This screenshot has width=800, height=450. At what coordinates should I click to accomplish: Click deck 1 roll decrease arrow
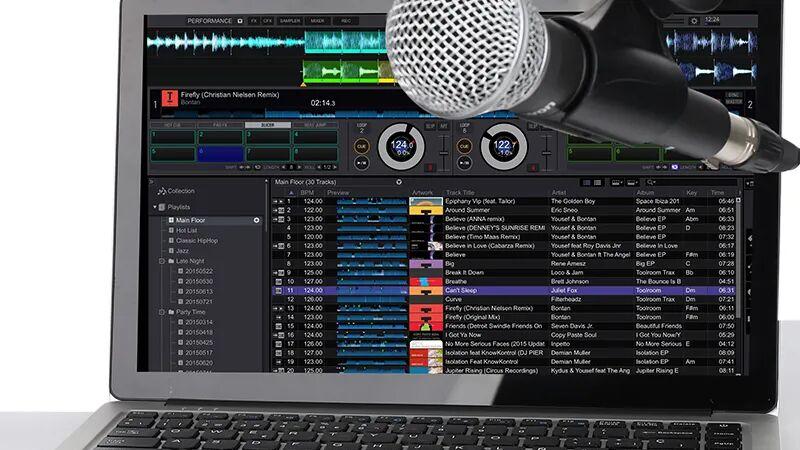(x=320, y=167)
